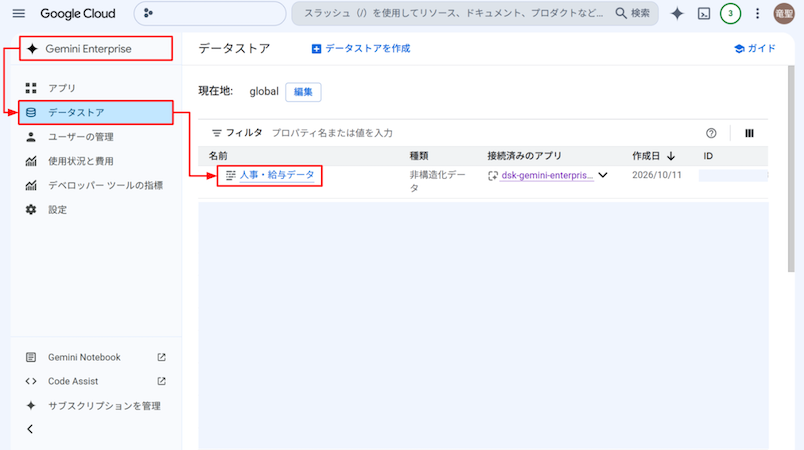804x450 pixels.
Task: Click the フィルタ filter icon
Action: click(217, 133)
